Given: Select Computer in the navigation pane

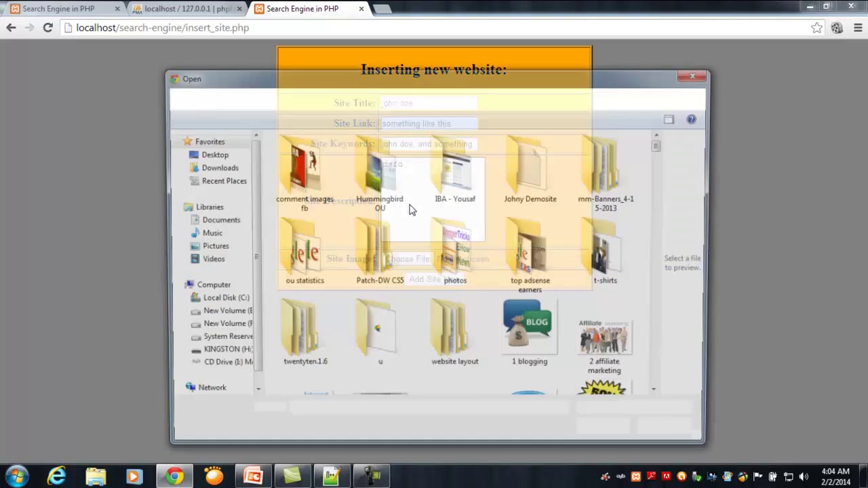Looking at the screenshot, I should [214, 285].
